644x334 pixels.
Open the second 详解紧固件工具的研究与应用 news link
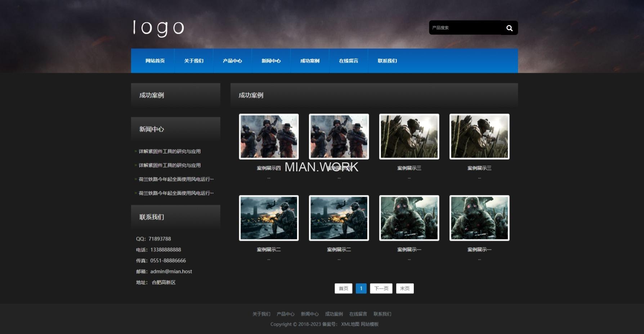[x=170, y=165]
